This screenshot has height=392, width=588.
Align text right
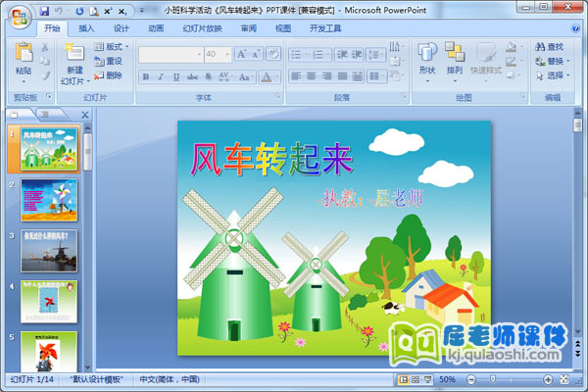point(326,76)
